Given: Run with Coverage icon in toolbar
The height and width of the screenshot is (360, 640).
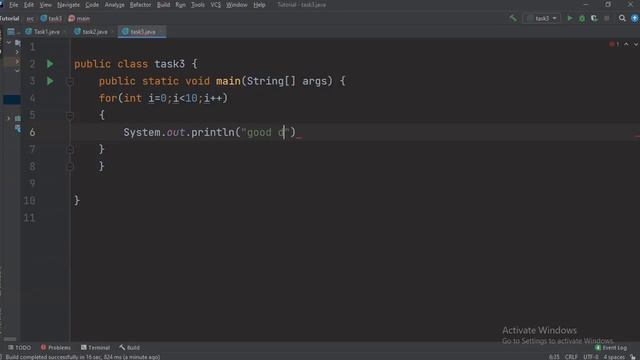Looking at the screenshot, I should (x=594, y=18).
